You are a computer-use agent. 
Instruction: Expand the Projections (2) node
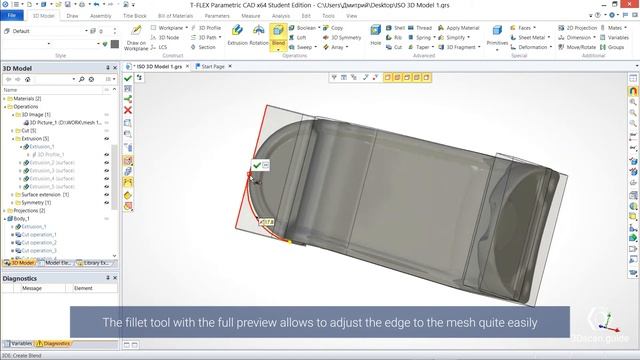[5, 211]
